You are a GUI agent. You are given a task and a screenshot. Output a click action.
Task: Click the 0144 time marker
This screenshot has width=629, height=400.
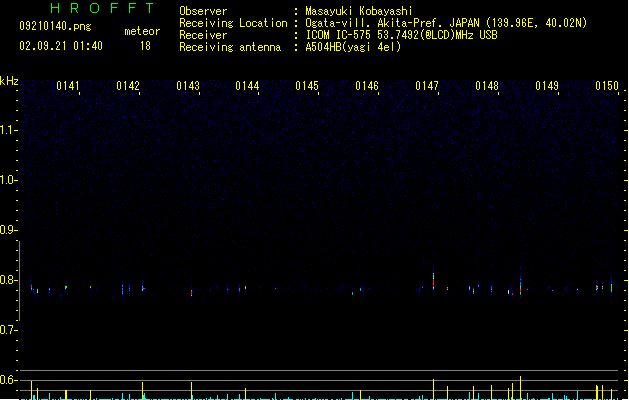click(x=247, y=86)
